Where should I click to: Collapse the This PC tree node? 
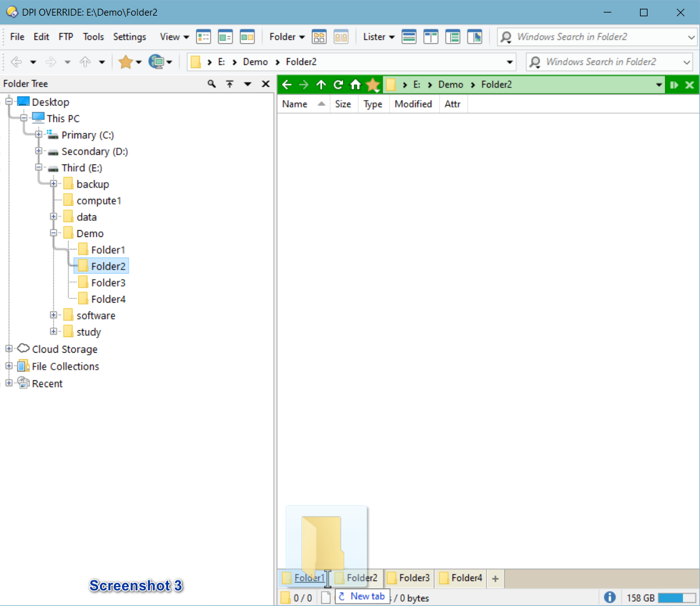[x=24, y=118]
